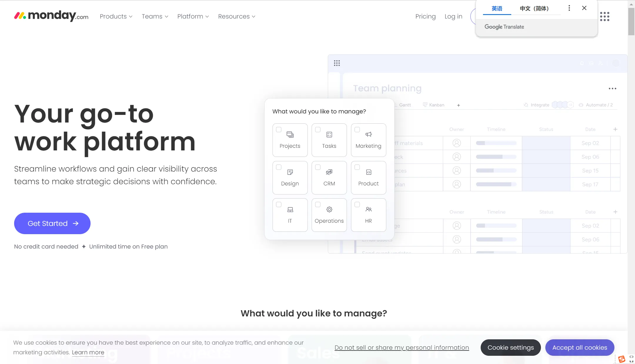Screen dimensions: 635x364
Task: Expand the Resources dropdown menu
Action: tap(237, 16)
